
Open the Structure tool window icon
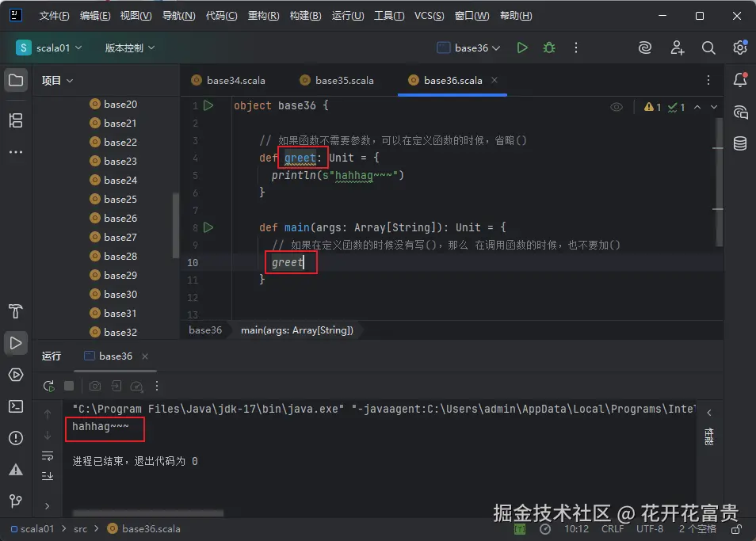tap(15, 120)
